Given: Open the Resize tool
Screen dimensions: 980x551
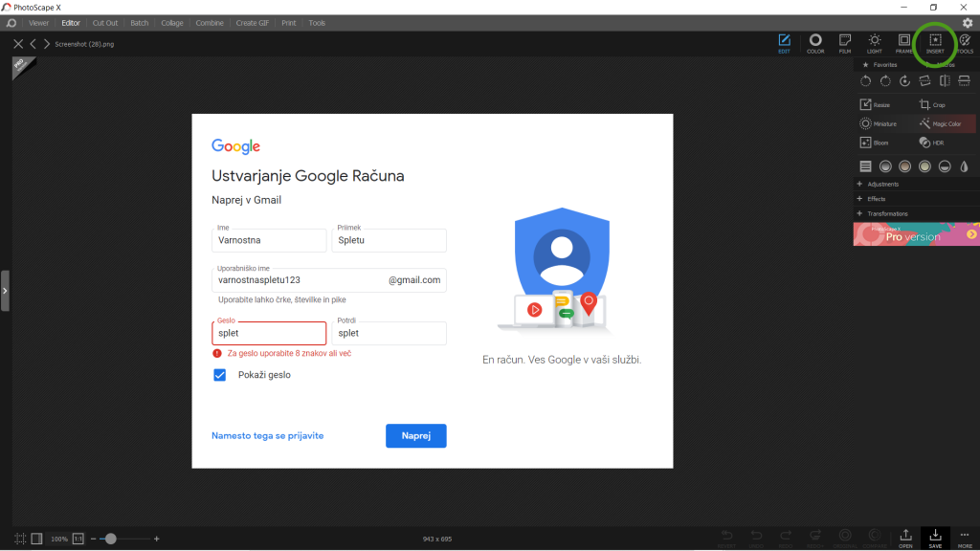Looking at the screenshot, I should point(875,105).
